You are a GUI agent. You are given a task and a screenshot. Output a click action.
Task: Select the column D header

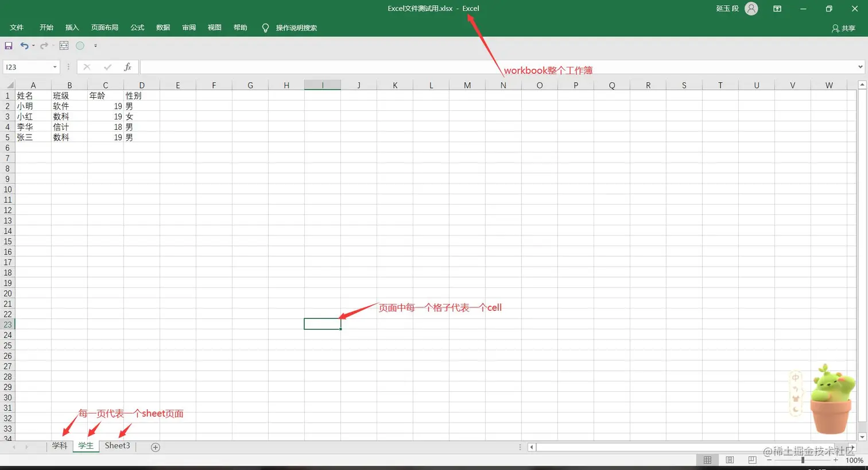click(142, 85)
